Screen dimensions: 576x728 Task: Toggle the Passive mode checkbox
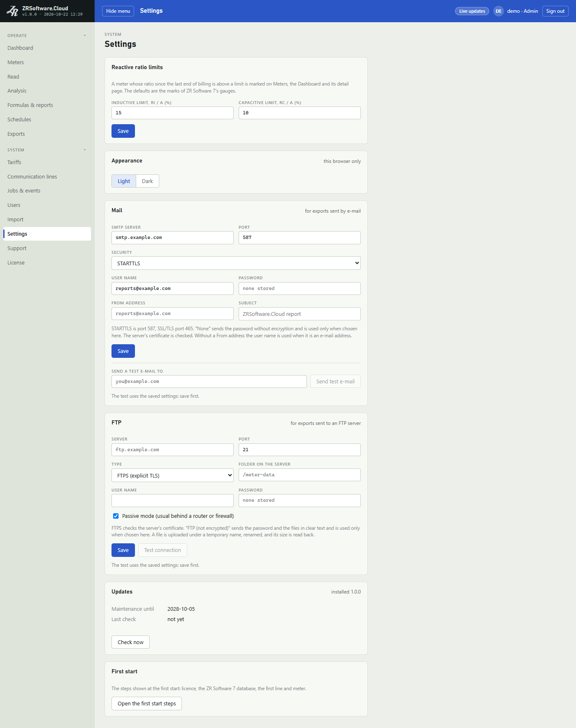[116, 516]
